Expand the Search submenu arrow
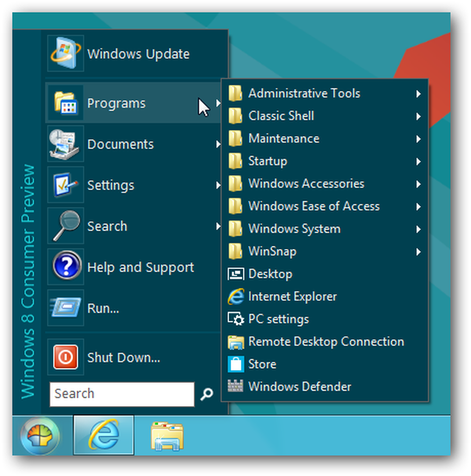 pyautogui.click(x=218, y=226)
